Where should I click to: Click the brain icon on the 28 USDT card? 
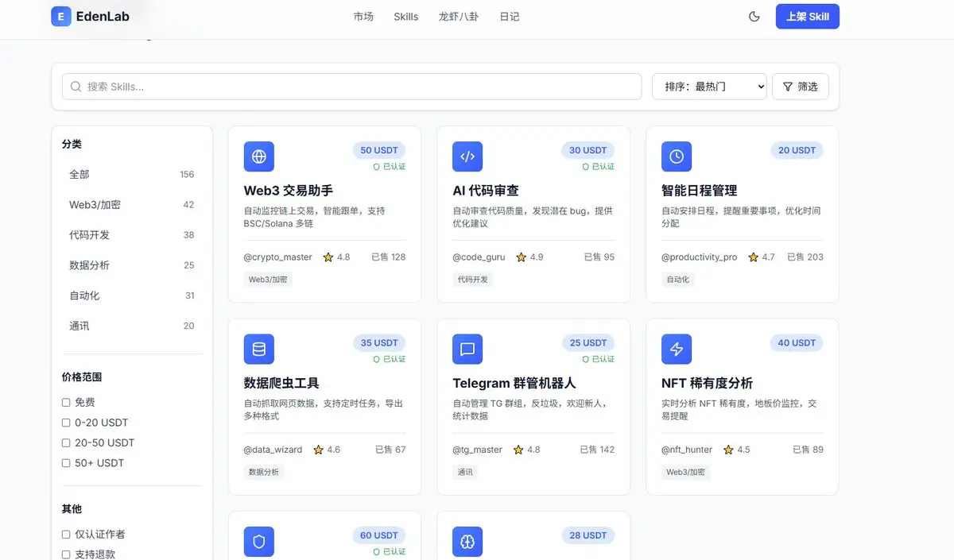click(467, 542)
